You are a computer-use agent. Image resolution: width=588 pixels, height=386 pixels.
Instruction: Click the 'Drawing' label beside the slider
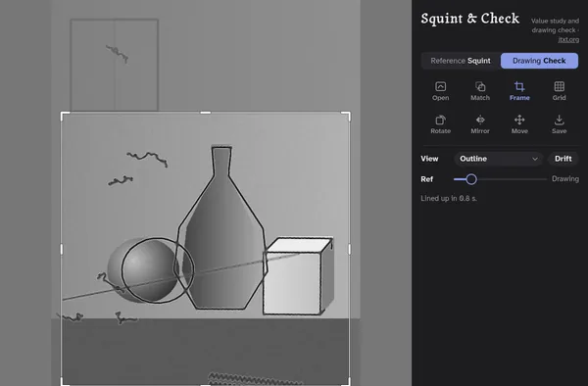(565, 179)
